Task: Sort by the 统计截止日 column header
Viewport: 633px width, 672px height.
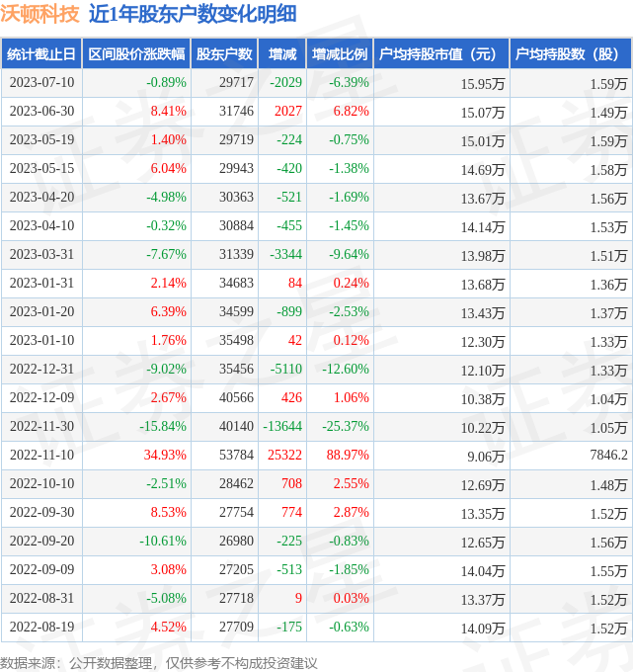Action: [x=41, y=54]
